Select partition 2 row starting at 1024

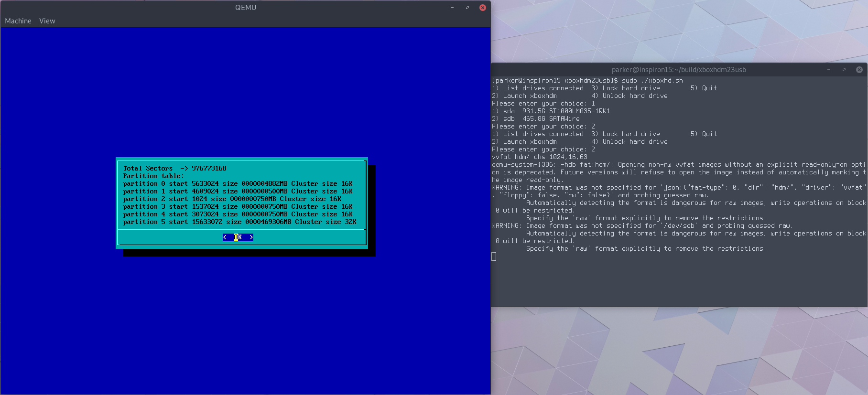coord(232,199)
